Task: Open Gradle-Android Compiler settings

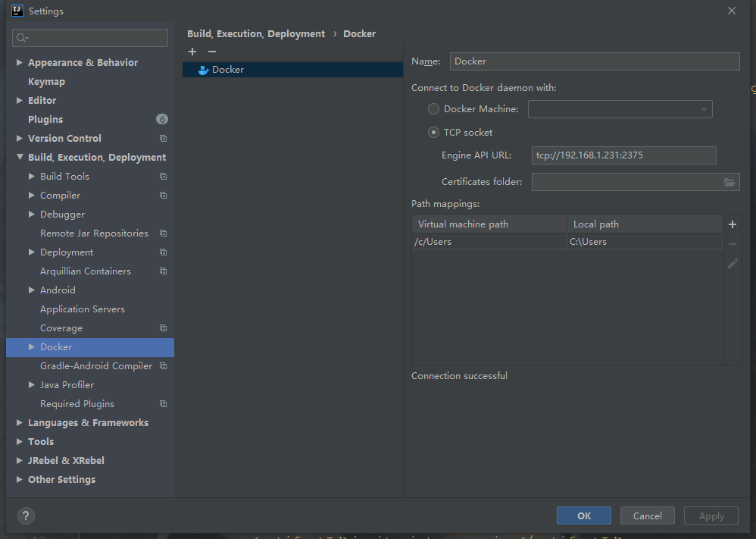Action: click(96, 365)
